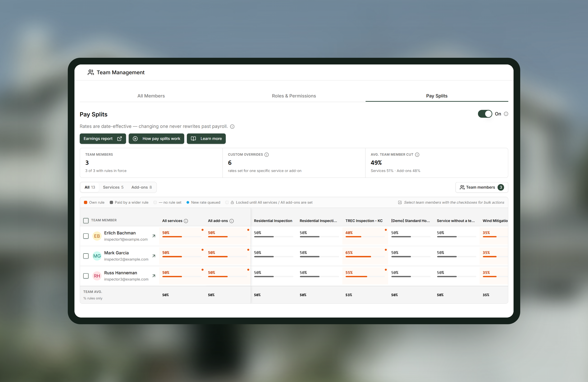Click Russ Hanneman's Wind Mitigation 35% cell

click(494, 276)
